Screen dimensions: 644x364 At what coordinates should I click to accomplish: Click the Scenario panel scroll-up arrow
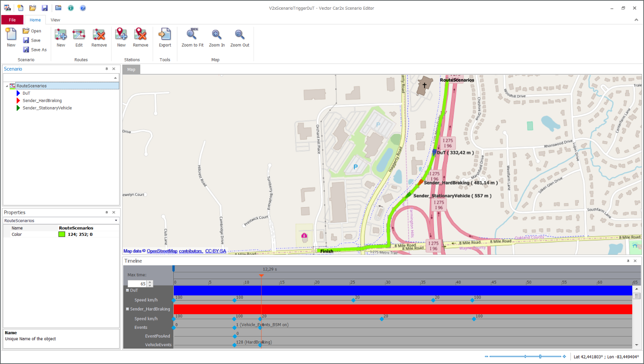116,78
